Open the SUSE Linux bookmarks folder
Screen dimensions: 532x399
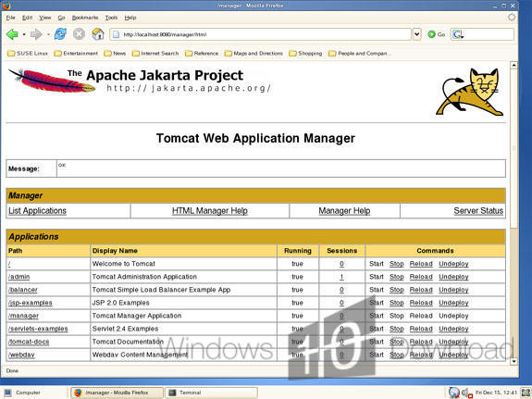pyautogui.click(x=28, y=54)
